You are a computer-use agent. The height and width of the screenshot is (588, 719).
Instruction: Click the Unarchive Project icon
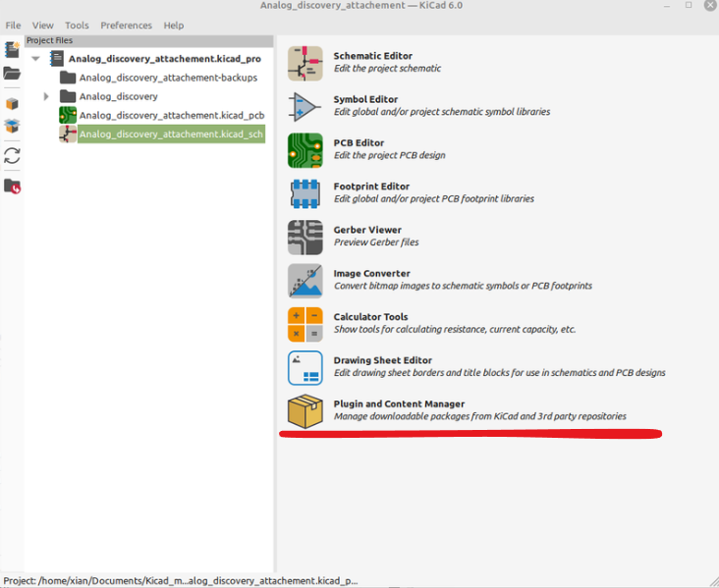(x=12, y=126)
